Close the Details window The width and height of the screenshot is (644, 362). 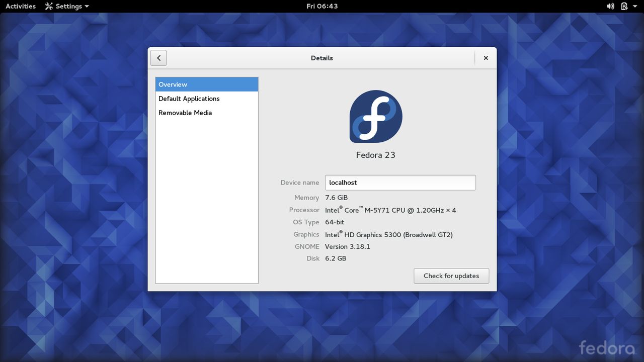(486, 58)
